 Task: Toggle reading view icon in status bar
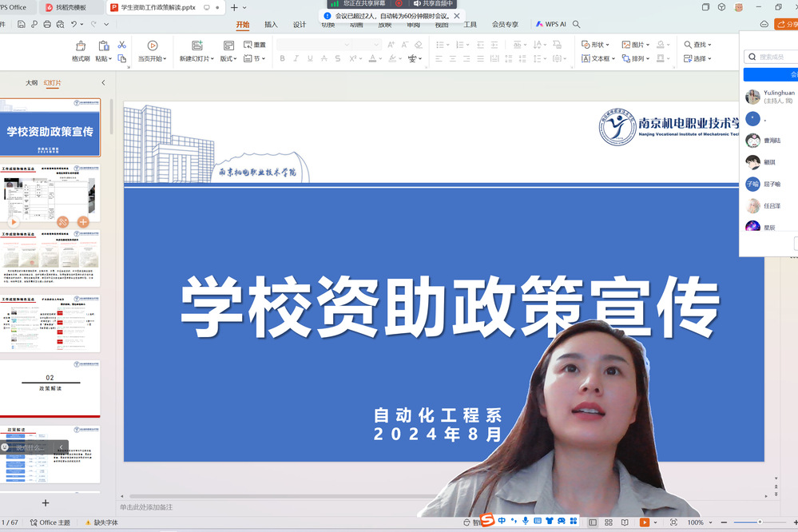[x=625, y=522]
